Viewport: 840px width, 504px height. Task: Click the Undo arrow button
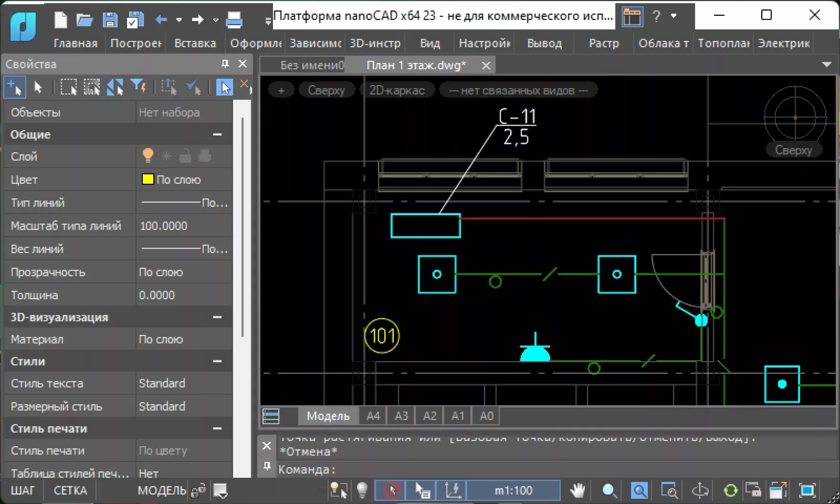[161, 20]
